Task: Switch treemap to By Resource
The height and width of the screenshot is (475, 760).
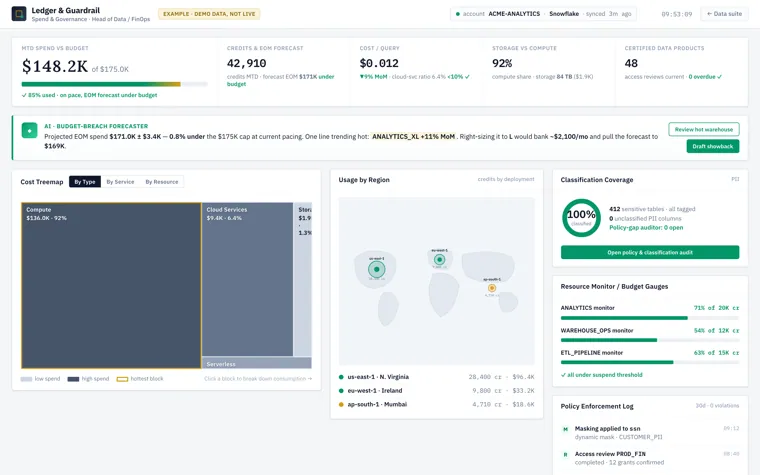Action: [162, 182]
